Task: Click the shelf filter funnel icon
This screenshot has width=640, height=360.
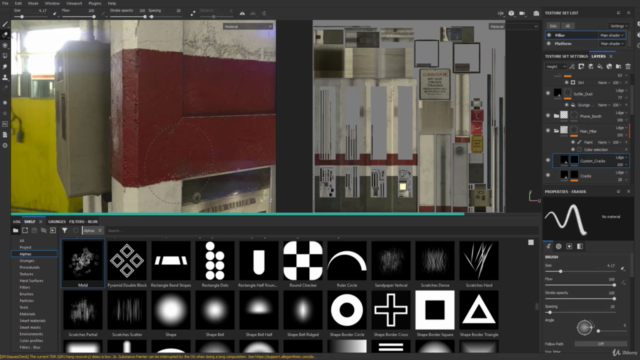Action: [64, 231]
